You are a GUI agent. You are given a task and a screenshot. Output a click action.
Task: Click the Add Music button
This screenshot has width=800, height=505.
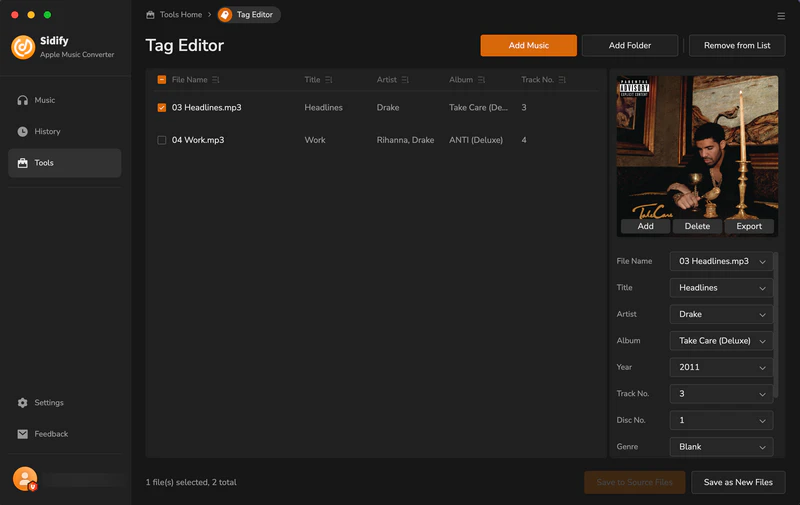[x=529, y=45]
